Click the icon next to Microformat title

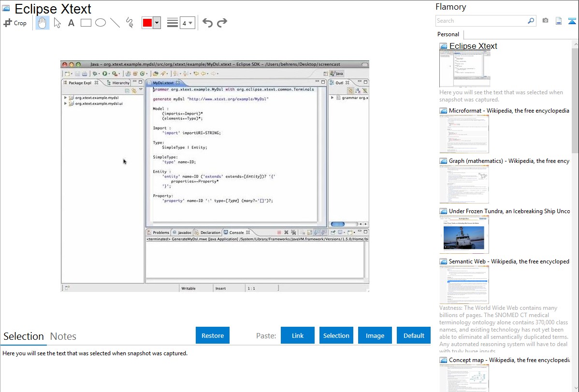443,111
